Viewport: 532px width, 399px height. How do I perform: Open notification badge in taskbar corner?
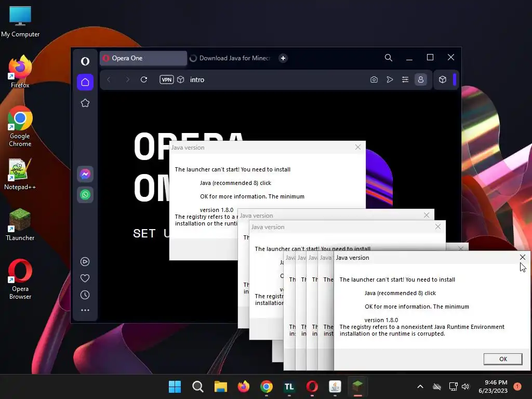tap(517, 386)
